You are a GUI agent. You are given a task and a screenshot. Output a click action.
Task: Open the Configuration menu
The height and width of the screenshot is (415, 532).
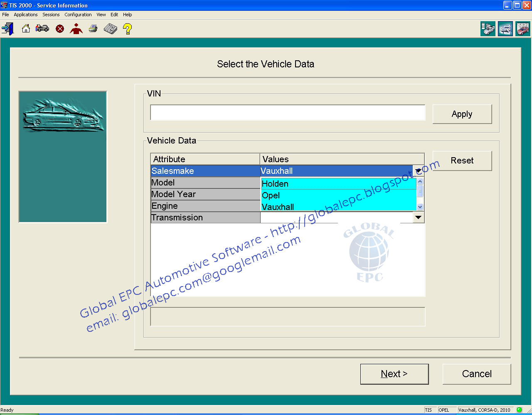(78, 15)
